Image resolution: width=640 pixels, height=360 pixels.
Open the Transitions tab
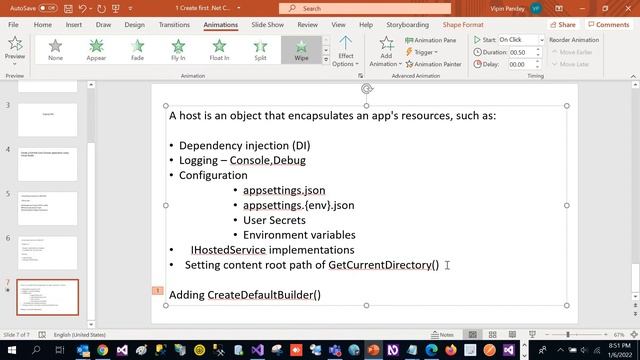[x=174, y=24]
